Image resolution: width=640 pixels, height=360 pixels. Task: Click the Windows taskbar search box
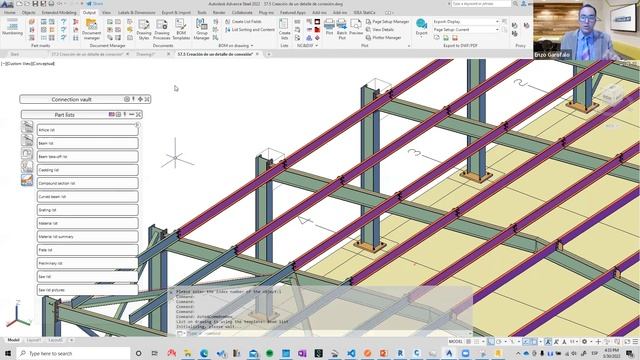73,353
